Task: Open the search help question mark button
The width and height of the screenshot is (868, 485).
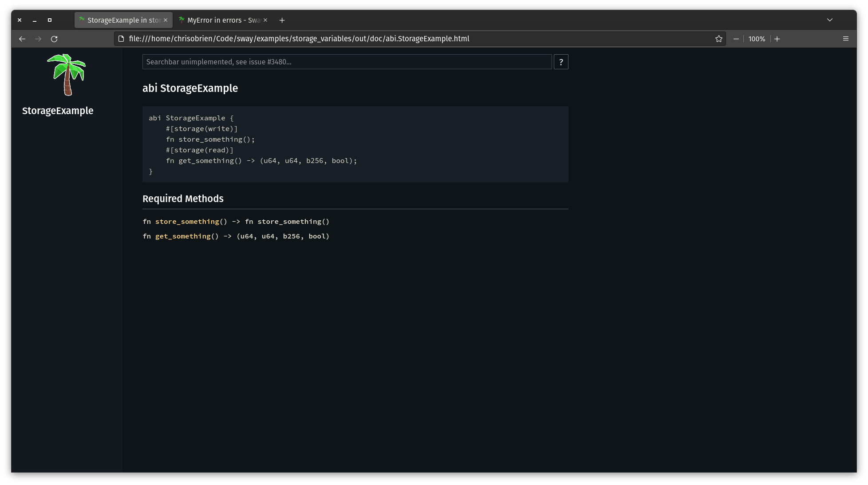Action: pyautogui.click(x=561, y=62)
